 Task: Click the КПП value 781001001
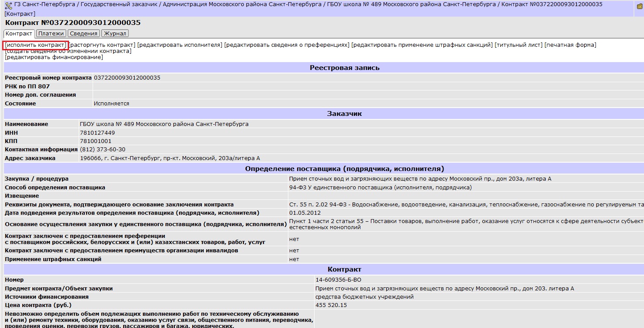[x=96, y=141]
